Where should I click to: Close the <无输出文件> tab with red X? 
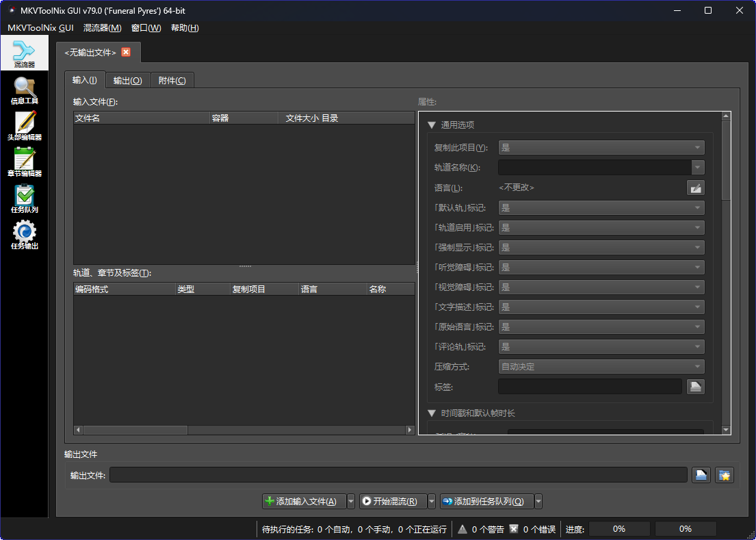point(126,52)
